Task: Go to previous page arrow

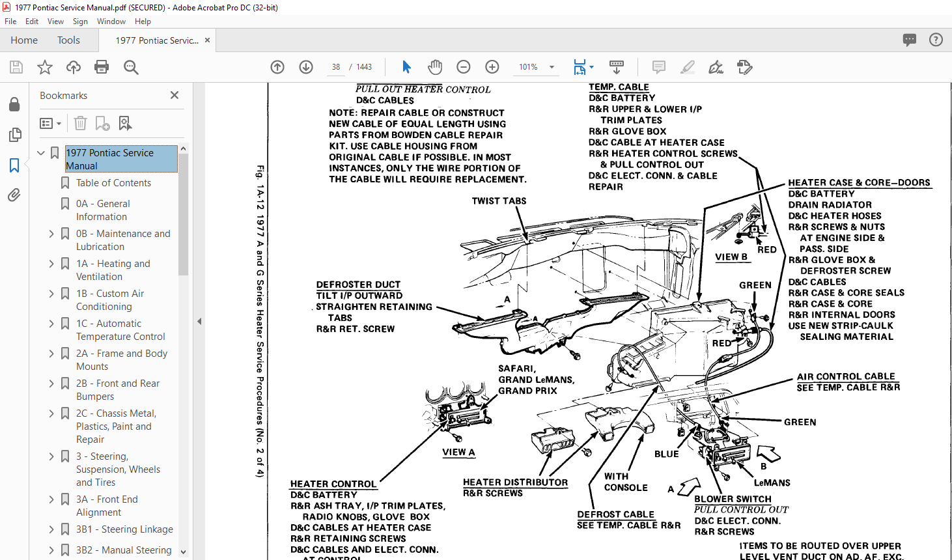Action: (x=277, y=67)
